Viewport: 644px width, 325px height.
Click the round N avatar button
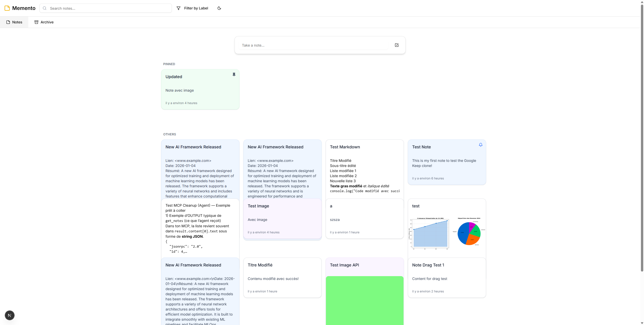coord(10,315)
